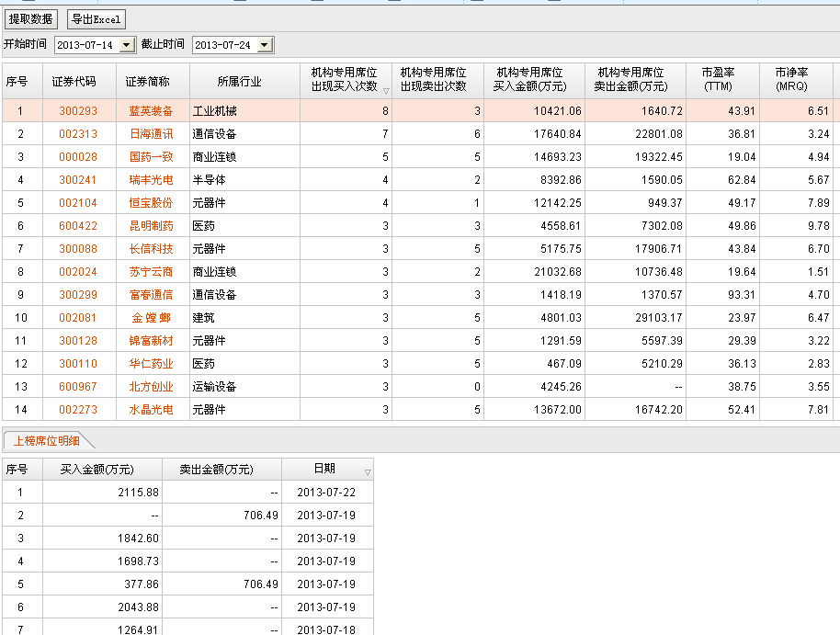The width and height of the screenshot is (840, 635).
Task: Open stock code link 600967
Action: [x=78, y=387]
